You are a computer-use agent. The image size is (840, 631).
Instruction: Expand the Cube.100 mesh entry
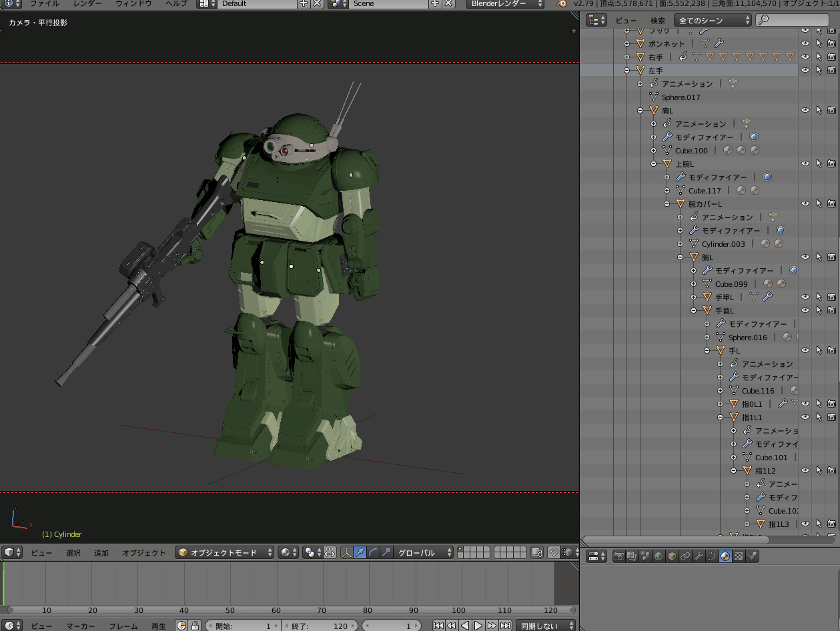point(653,150)
